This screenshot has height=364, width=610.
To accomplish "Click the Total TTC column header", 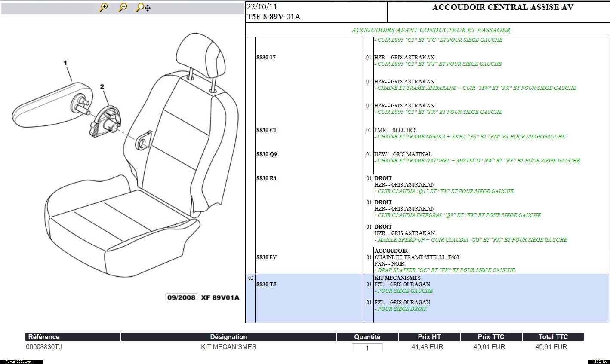I will pos(553,337).
